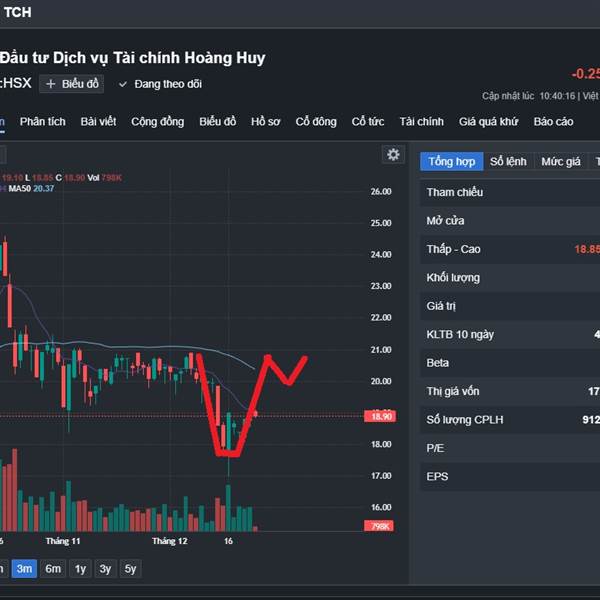The width and height of the screenshot is (600, 600).
Task: Select the 5y chart timeframe
Action: click(130, 569)
